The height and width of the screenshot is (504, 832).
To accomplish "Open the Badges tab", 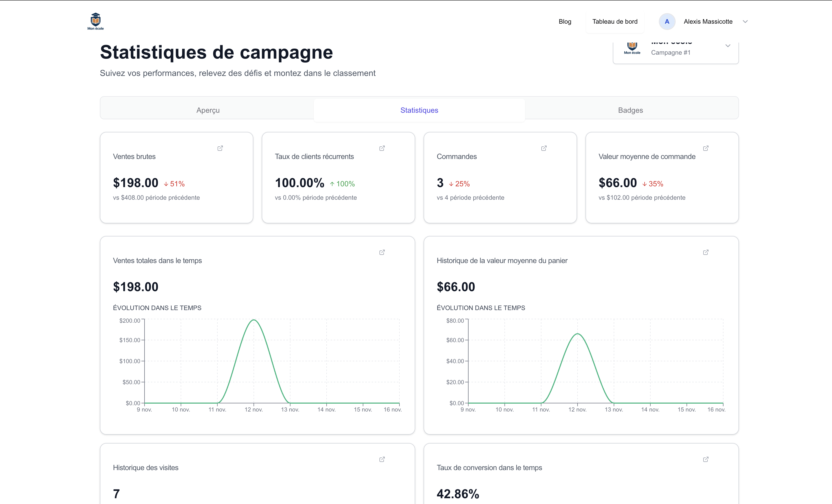I will pyautogui.click(x=630, y=110).
